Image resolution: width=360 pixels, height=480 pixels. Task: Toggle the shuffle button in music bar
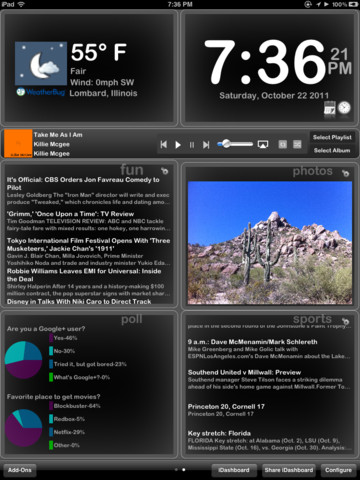297,144
